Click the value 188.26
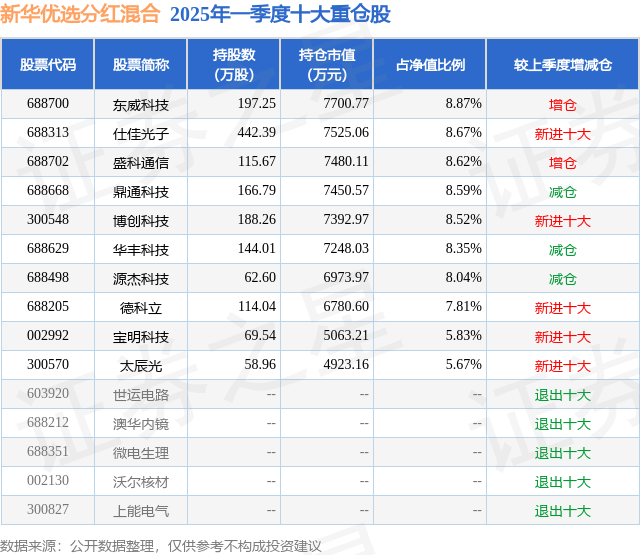640x555 pixels. point(257,219)
